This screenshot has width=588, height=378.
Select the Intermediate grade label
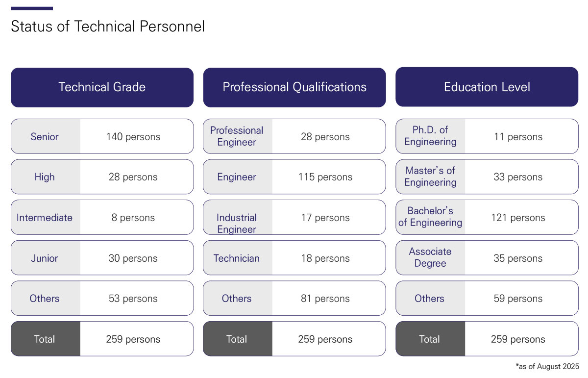click(x=45, y=218)
